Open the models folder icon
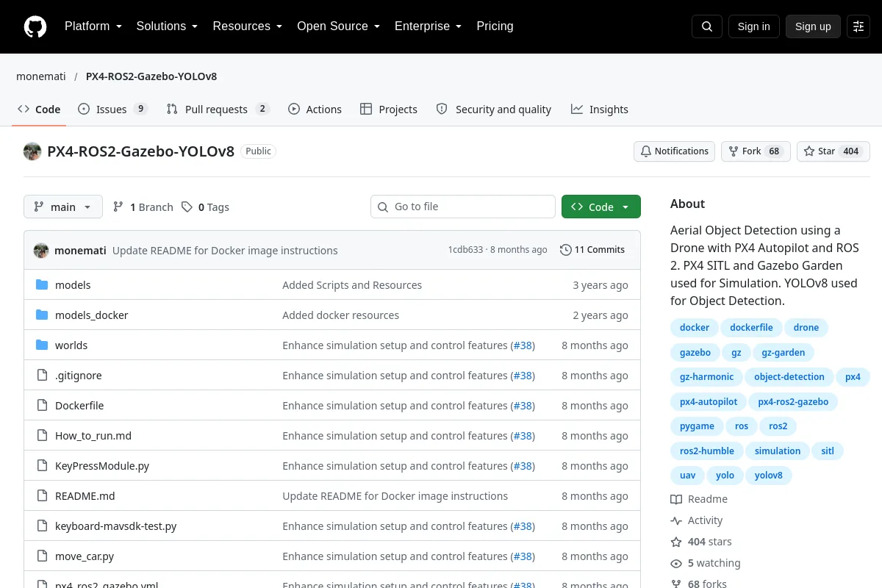Viewport: 882px width, 588px height. coord(42,285)
